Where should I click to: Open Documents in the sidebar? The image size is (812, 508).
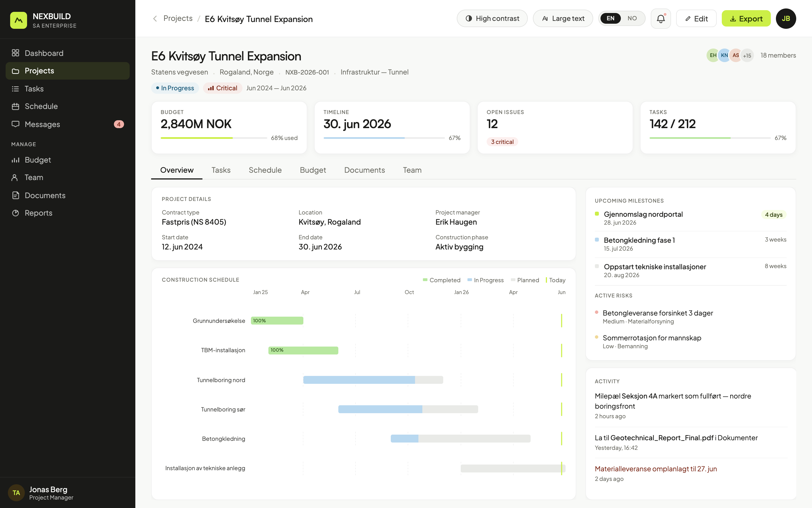point(67,195)
